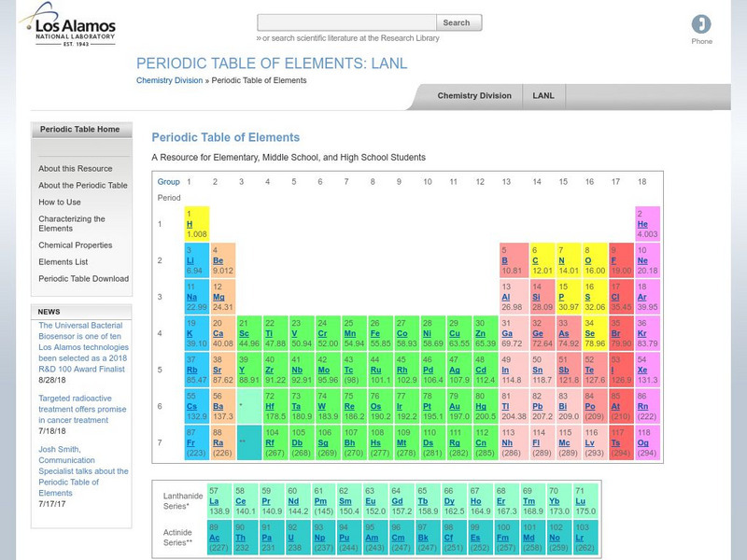Open About the Periodic Table page

click(x=83, y=185)
